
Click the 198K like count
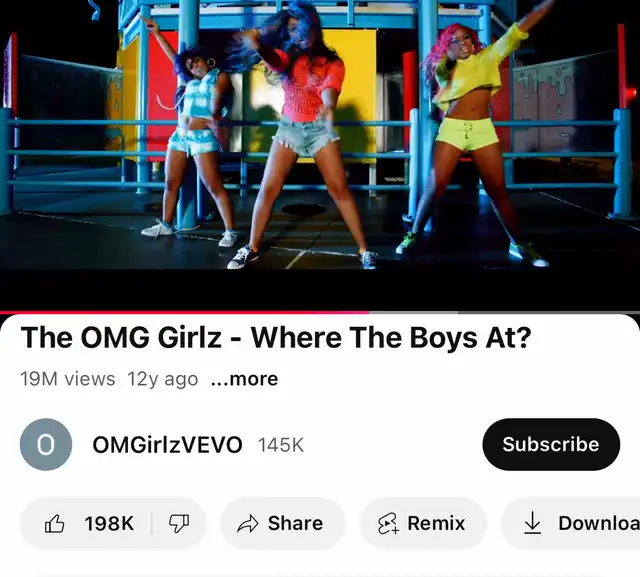(x=109, y=524)
